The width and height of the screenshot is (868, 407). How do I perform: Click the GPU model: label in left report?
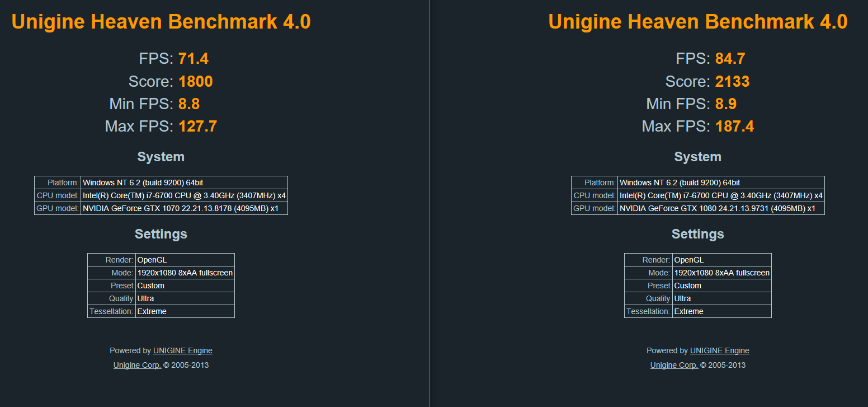click(58, 208)
